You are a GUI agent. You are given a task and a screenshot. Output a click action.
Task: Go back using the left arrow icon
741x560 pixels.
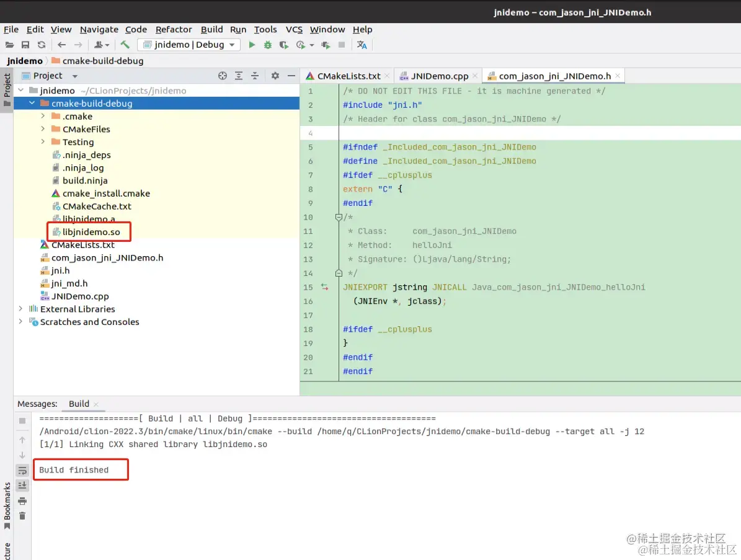[x=61, y=45]
